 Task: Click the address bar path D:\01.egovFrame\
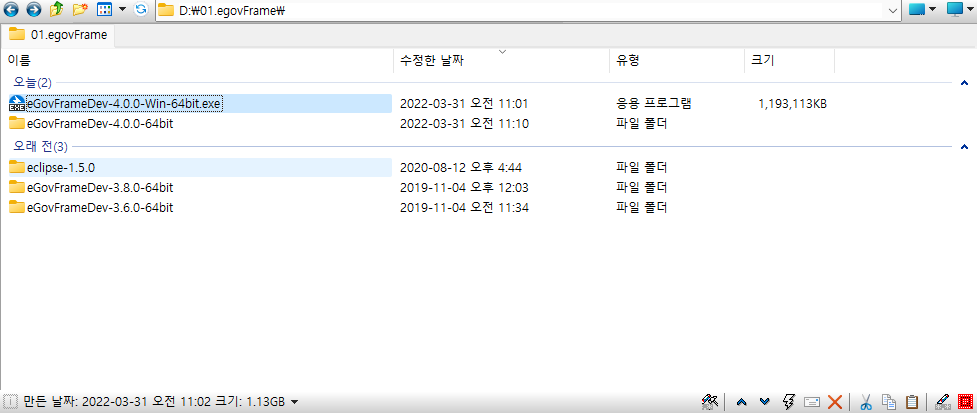[x=232, y=10]
